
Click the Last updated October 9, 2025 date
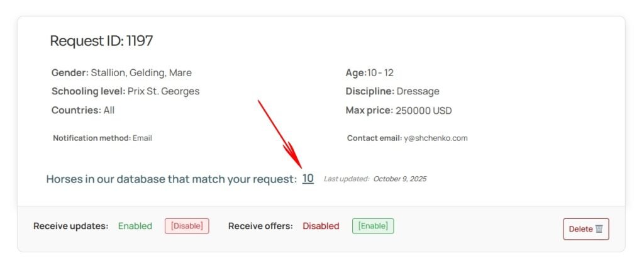[x=399, y=179]
